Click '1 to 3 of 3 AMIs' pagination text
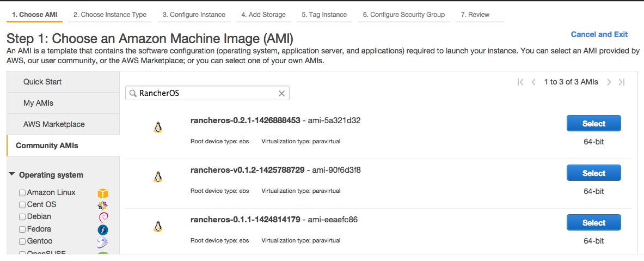The width and height of the screenshot is (644, 261). tap(571, 82)
